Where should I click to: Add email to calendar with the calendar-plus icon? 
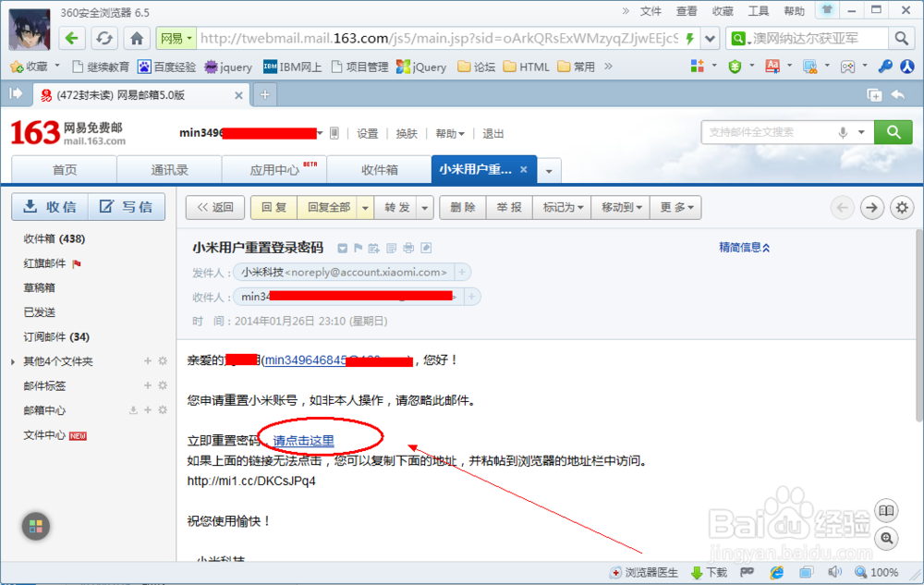click(373, 248)
